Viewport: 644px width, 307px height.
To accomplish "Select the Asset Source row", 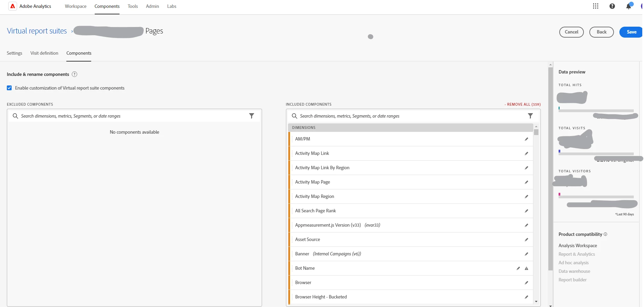I will tap(411, 240).
